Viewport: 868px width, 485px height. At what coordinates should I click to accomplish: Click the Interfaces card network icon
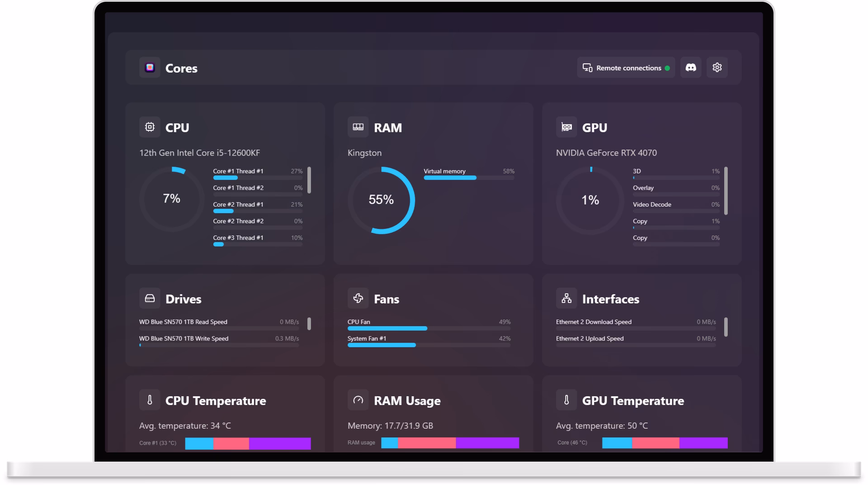coord(566,299)
